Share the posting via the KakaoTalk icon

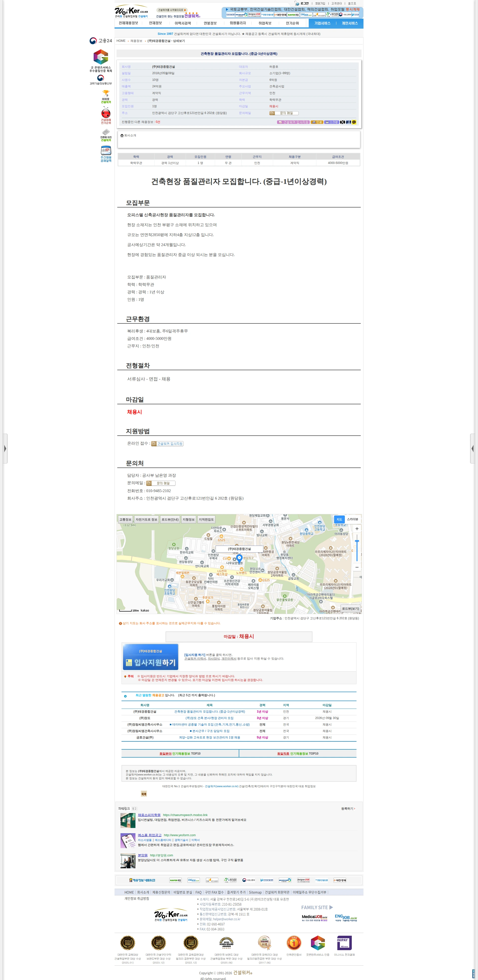(x=354, y=122)
